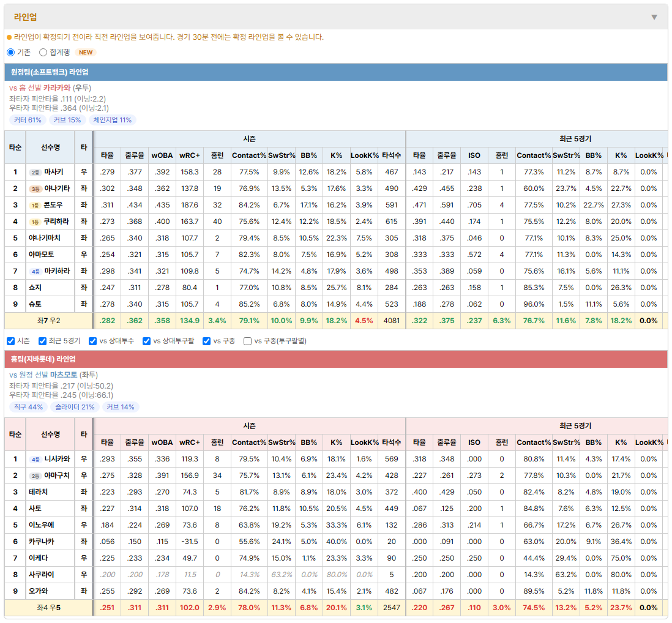Click 3등 badge beside 야나기타
This screenshot has width=672, height=623.
click(x=35, y=188)
